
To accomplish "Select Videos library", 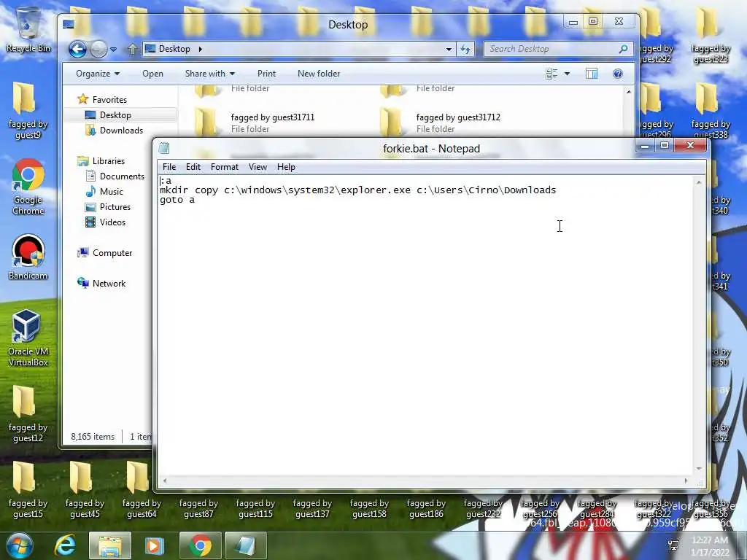I will point(105,222).
